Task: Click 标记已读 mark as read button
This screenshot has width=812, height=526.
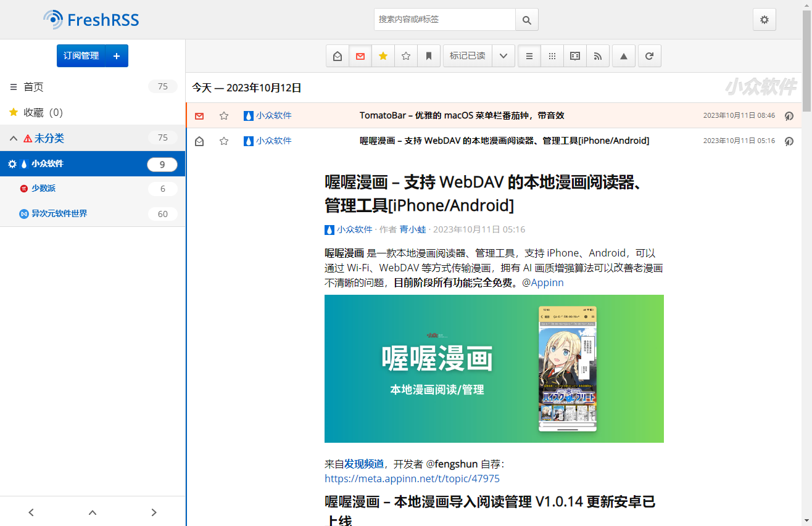Action: coord(467,55)
